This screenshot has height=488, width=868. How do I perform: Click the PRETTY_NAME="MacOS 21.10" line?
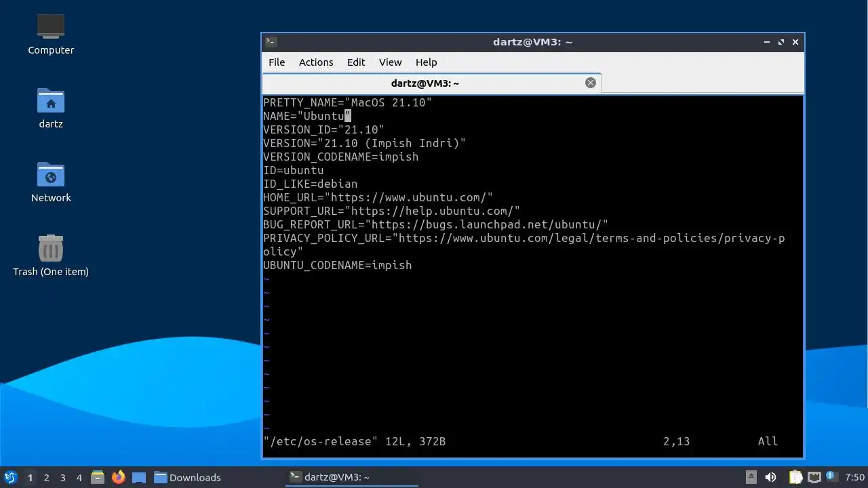coord(347,102)
